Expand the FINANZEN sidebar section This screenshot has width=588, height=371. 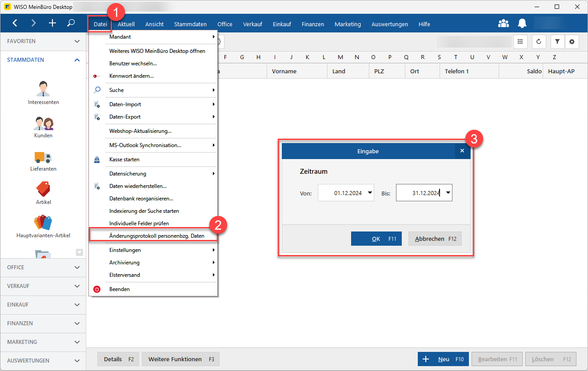click(43, 323)
